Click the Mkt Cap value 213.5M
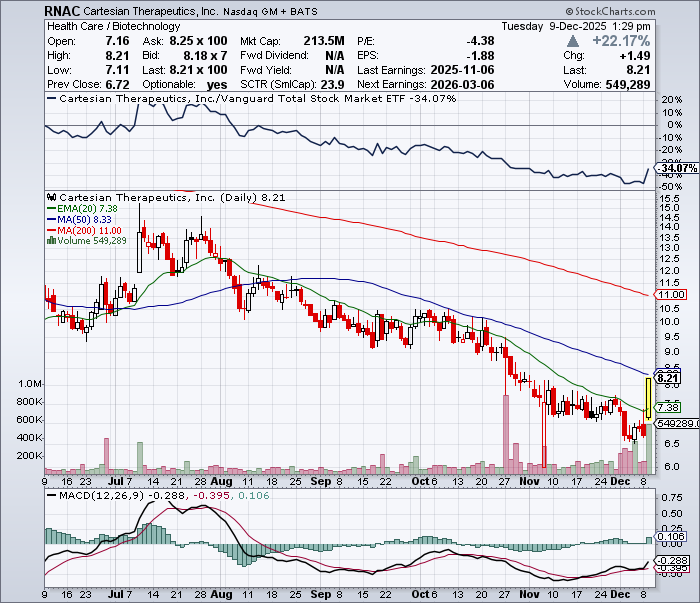 [x=324, y=41]
